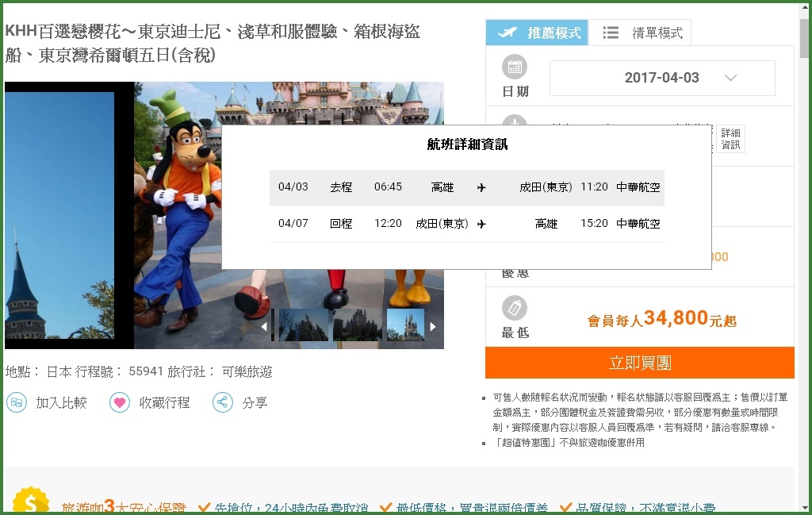Click the 航班詳細資訊 popup title
This screenshot has width=812, height=515.
coord(467,144)
